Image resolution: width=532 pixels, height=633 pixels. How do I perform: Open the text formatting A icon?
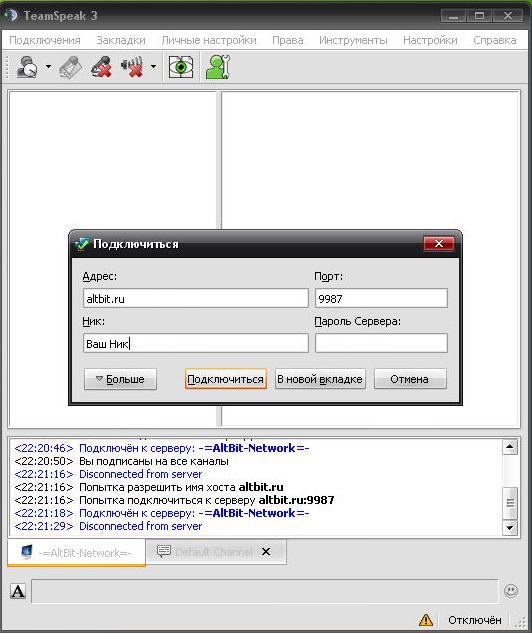(18, 591)
